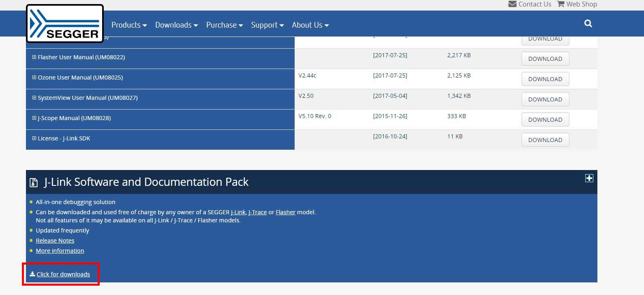Open the Purchase menu
The image size is (644, 295).
tap(225, 25)
